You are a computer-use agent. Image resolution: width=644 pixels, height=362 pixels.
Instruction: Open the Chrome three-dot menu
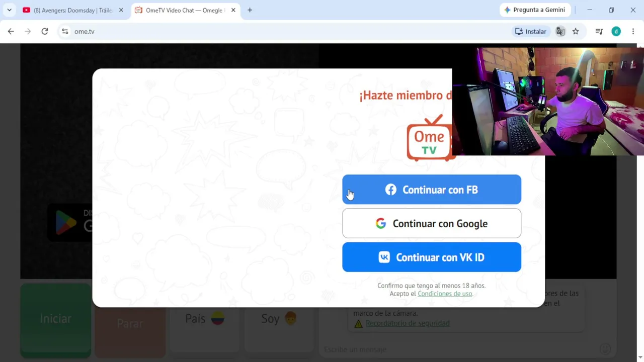click(x=633, y=31)
